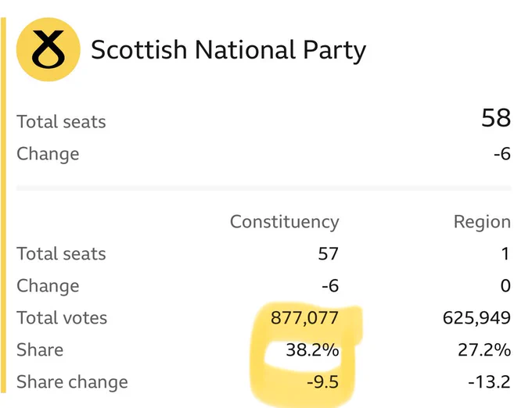Click highlighted constituency share change -9.5
Image resolution: width=532 pixels, height=408 pixels.
[322, 382]
